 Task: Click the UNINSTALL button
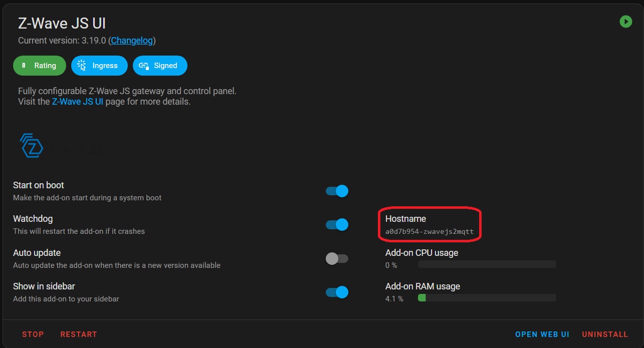605,334
